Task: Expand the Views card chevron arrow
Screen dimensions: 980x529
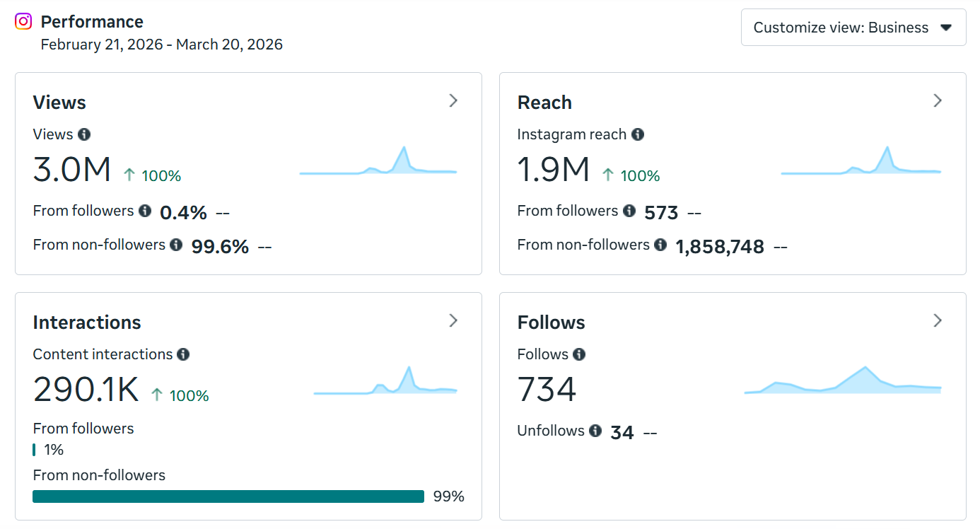Action: (x=453, y=101)
